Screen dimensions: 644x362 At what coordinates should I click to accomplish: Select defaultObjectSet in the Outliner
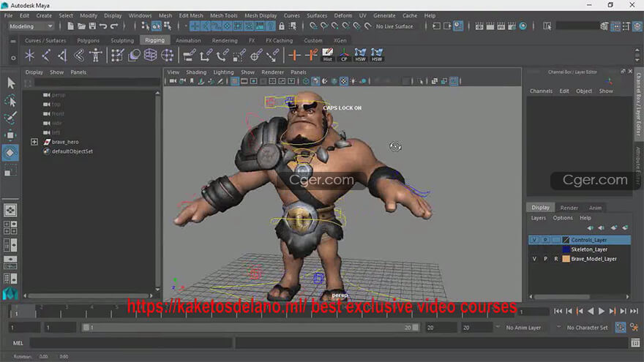coord(72,151)
